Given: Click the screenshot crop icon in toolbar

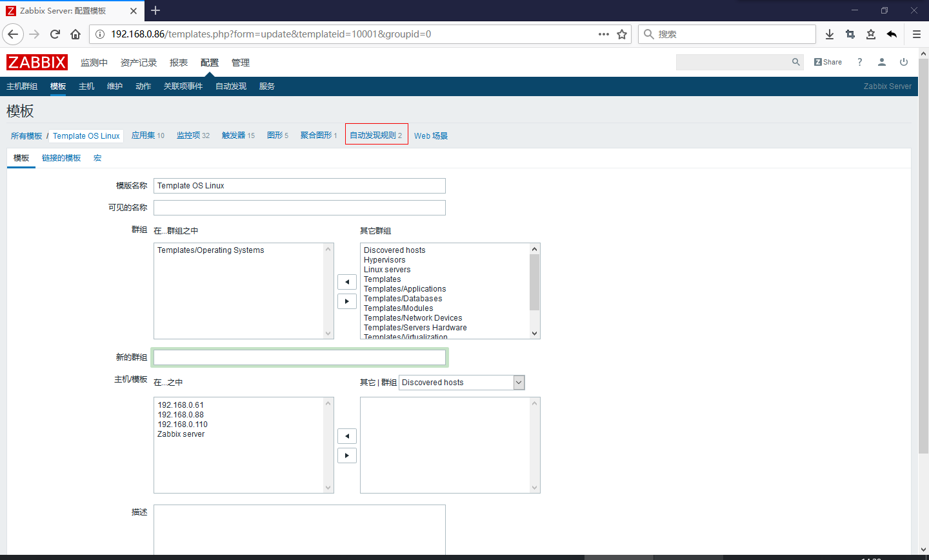Looking at the screenshot, I should [x=850, y=34].
